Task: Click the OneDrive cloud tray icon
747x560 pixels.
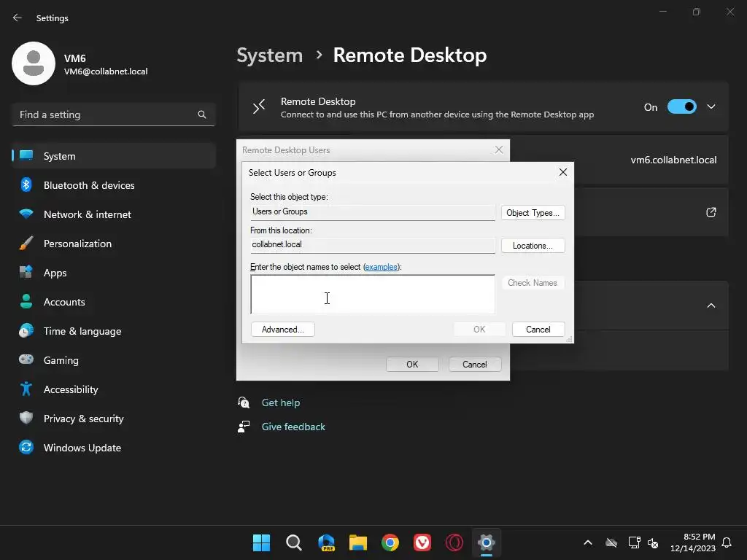Action: 611,542
